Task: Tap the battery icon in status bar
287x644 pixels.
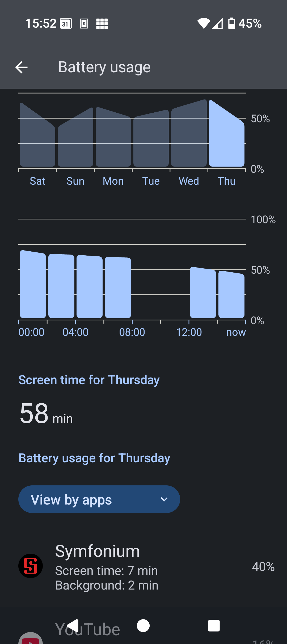Action: tap(232, 23)
